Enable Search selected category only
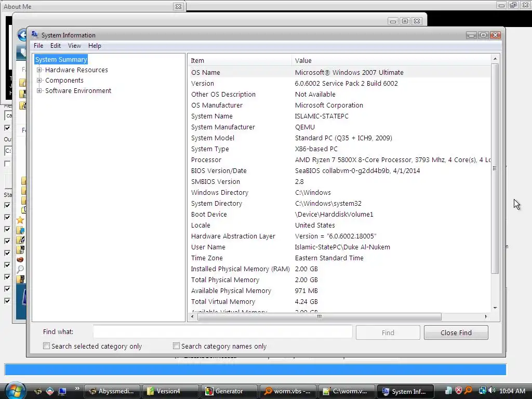This screenshot has height=399, width=532. click(46, 345)
